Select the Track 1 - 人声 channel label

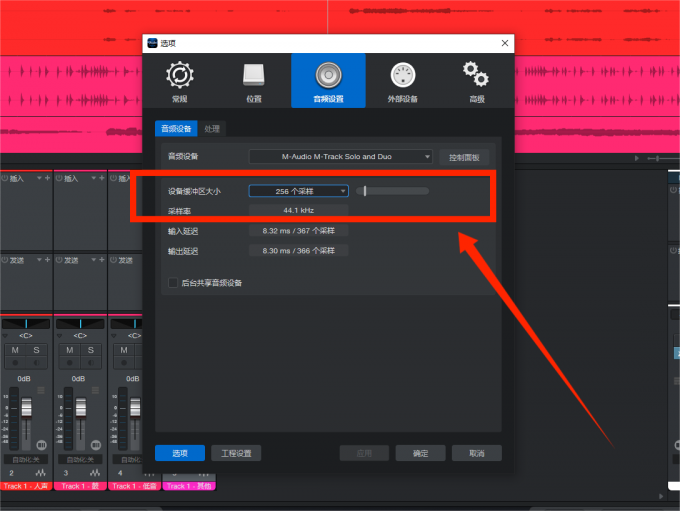click(26, 486)
